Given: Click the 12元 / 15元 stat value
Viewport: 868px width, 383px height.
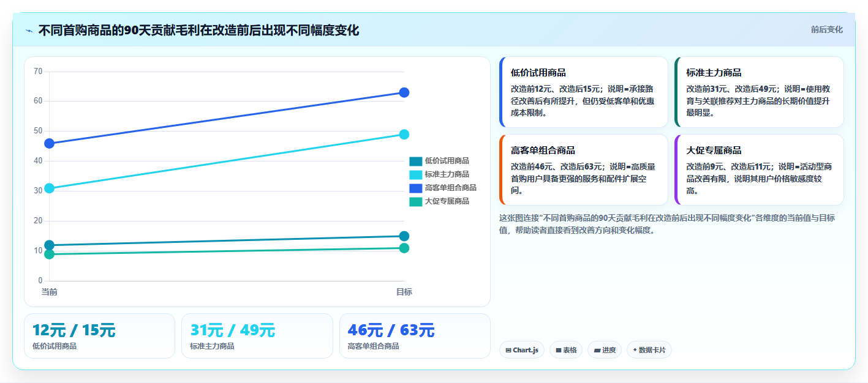Looking at the screenshot, I should click(x=74, y=330).
